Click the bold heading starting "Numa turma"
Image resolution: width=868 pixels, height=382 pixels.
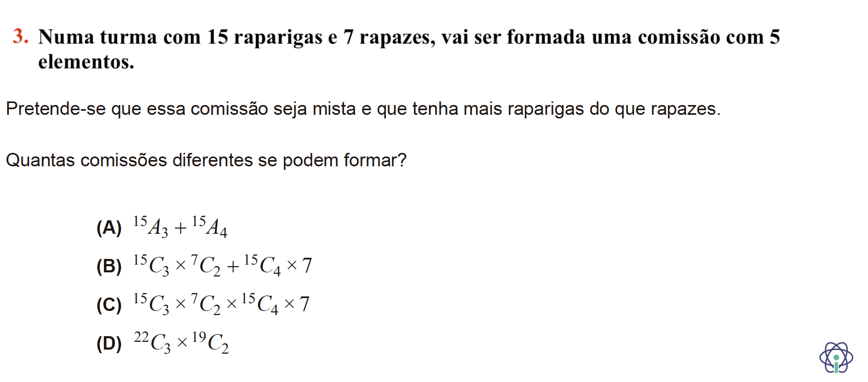409,49
